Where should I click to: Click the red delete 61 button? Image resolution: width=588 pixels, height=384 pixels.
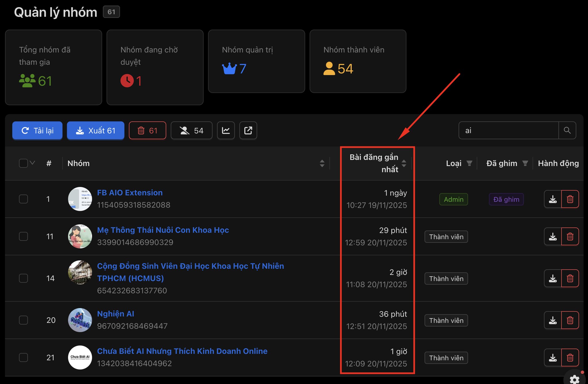tap(148, 130)
